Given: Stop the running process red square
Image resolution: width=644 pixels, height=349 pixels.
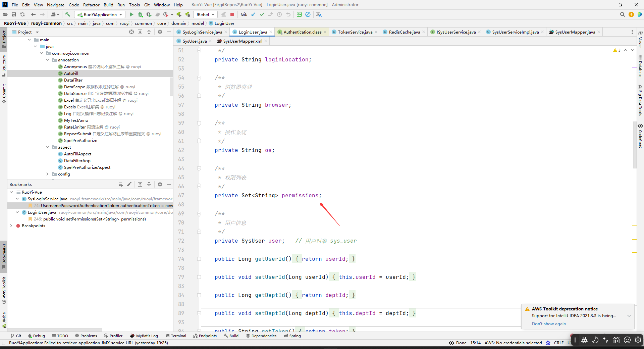Looking at the screenshot, I should pyautogui.click(x=232, y=14).
